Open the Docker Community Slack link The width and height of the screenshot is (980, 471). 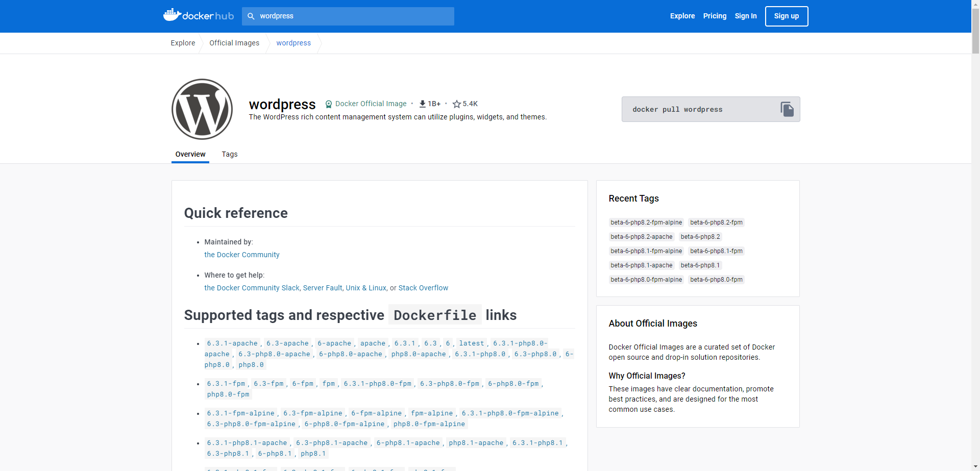pos(252,288)
